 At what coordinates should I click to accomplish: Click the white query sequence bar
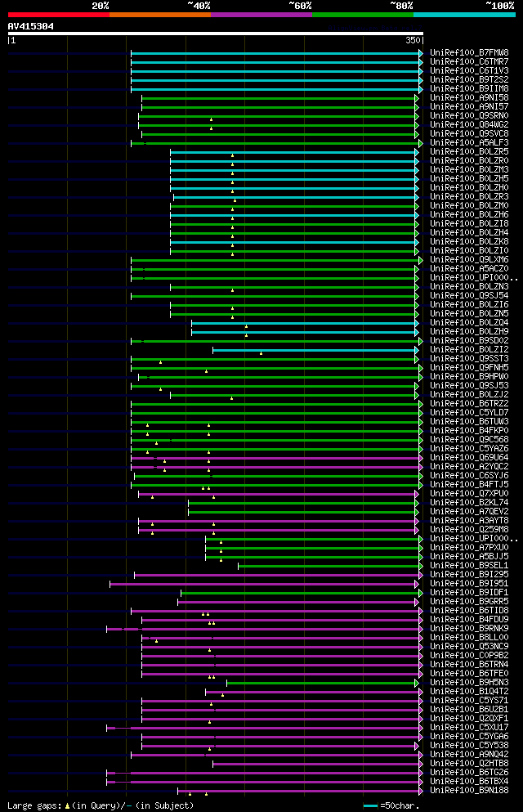point(215,34)
